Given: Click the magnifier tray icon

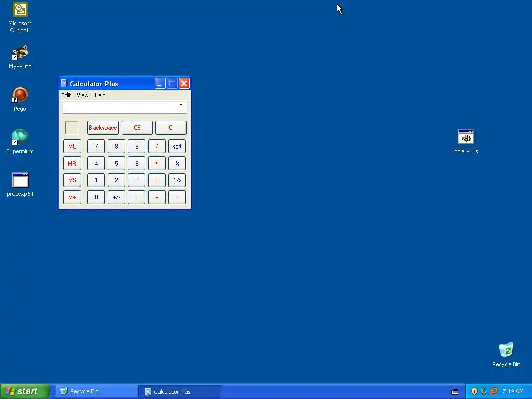Looking at the screenshot, I should (494, 391).
